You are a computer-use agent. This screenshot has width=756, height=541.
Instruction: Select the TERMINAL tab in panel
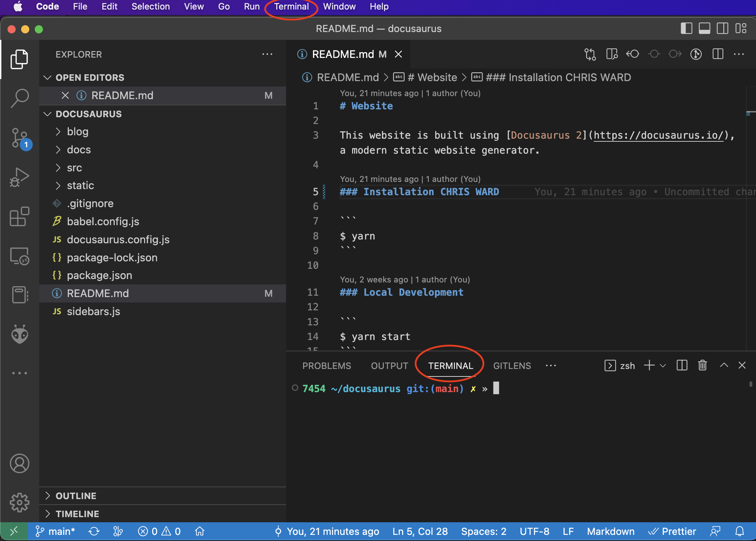click(451, 365)
